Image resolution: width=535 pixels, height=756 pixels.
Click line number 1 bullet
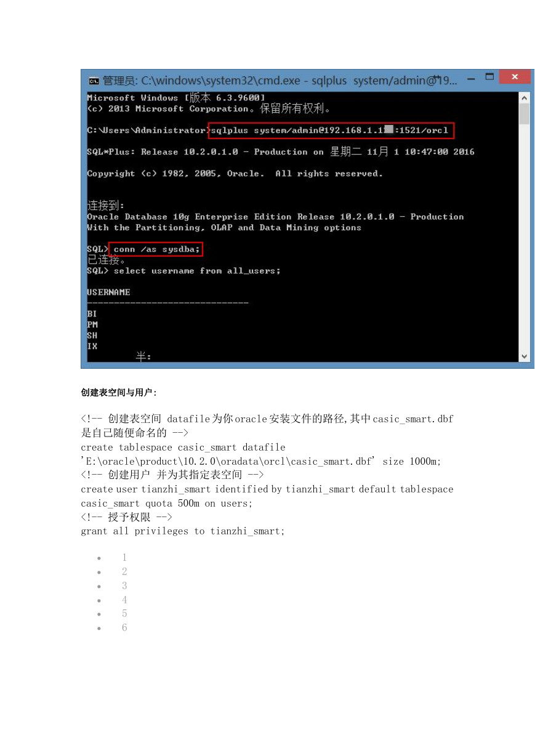(124, 558)
